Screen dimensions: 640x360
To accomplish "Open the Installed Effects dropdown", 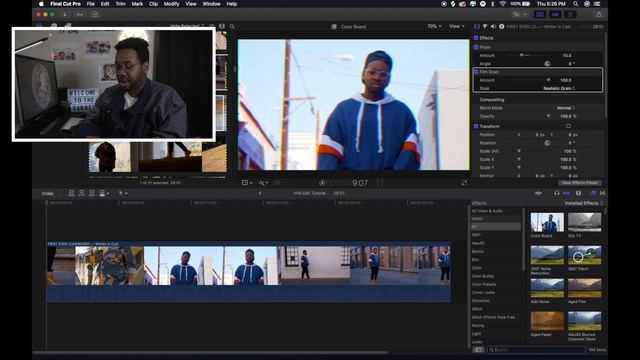I will [584, 203].
